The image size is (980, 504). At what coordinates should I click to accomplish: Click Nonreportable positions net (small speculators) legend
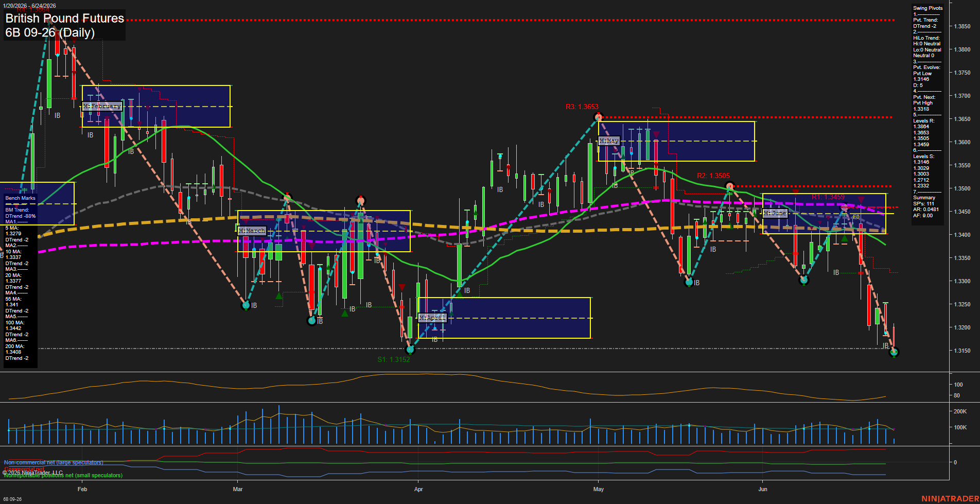click(x=63, y=476)
